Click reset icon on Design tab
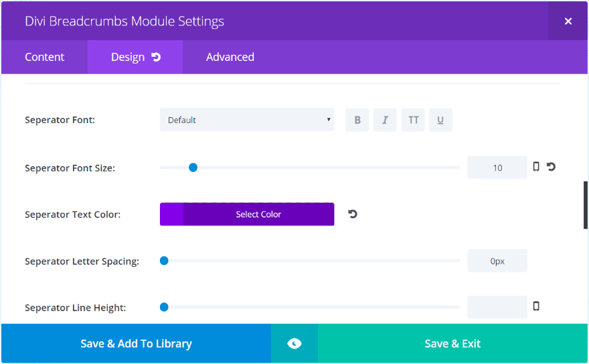This screenshot has width=589, height=364. (x=156, y=57)
